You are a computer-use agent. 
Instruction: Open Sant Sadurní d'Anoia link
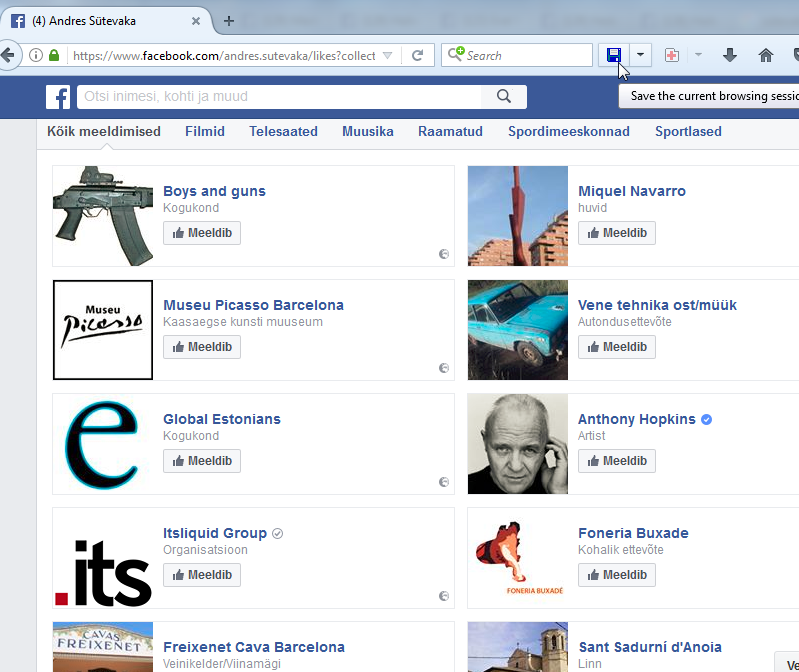click(650, 648)
